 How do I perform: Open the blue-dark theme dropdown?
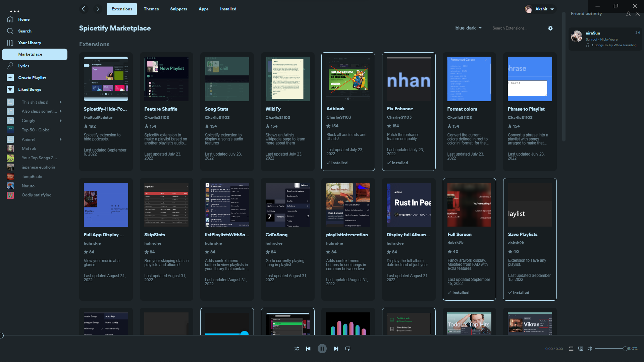pyautogui.click(x=468, y=28)
